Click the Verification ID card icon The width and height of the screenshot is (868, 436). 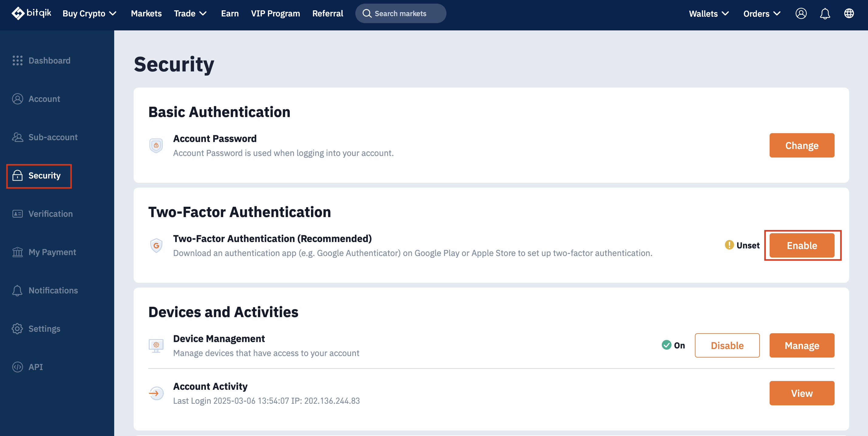click(x=18, y=214)
